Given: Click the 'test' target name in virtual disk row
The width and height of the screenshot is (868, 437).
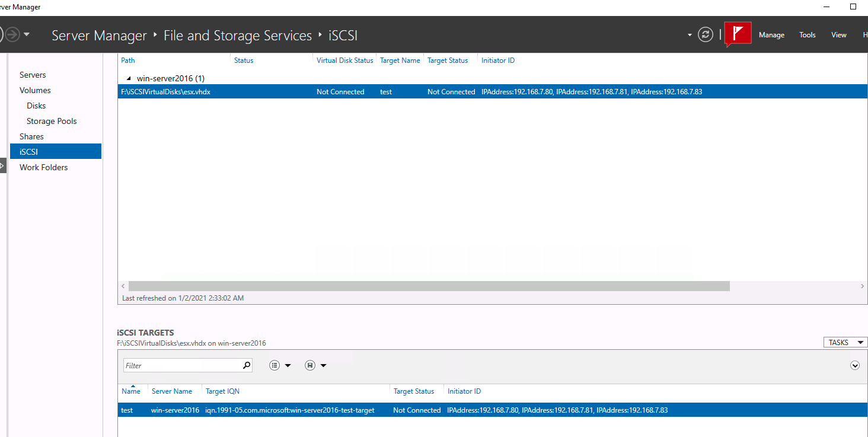Looking at the screenshot, I should [x=386, y=92].
